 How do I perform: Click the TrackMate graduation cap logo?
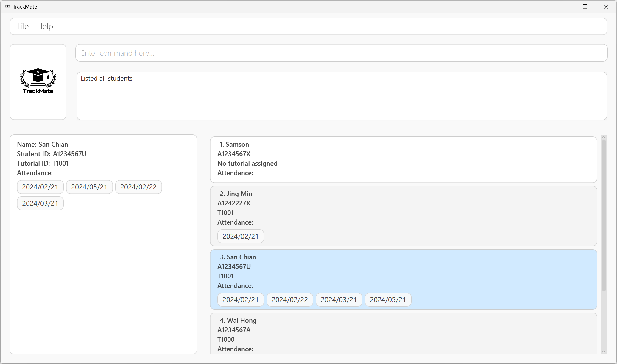coord(38,81)
